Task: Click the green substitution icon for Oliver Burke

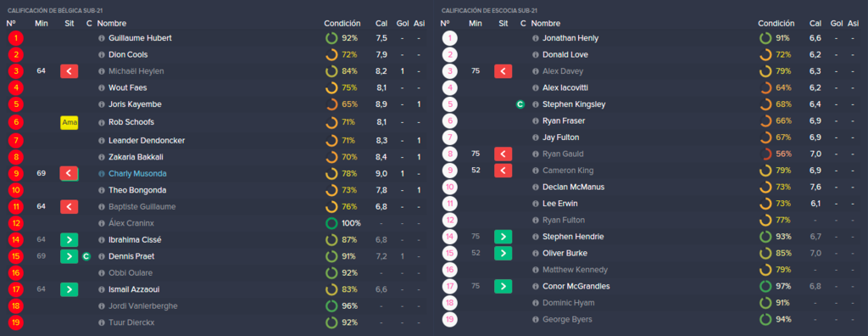Action: click(504, 254)
